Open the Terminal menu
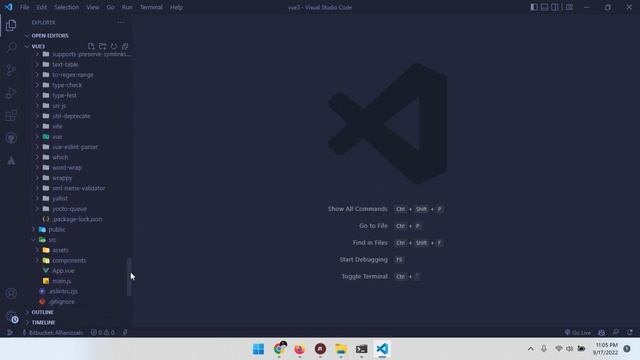Image resolution: width=640 pixels, height=360 pixels. [x=151, y=7]
